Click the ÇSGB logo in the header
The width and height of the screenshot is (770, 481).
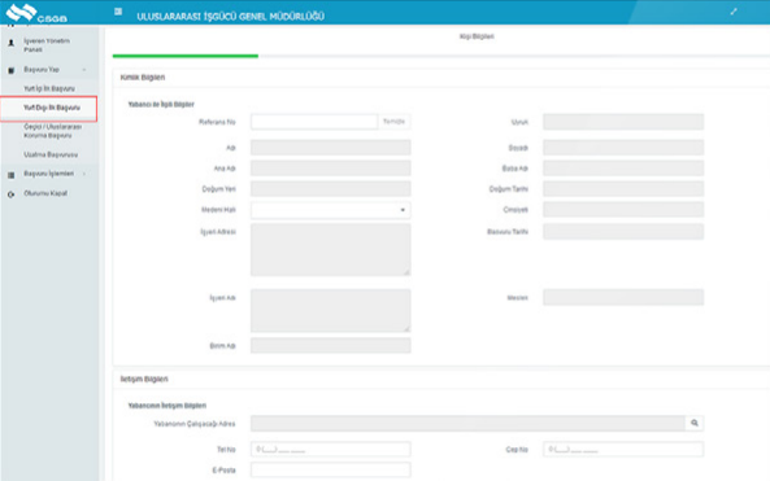click(35, 13)
